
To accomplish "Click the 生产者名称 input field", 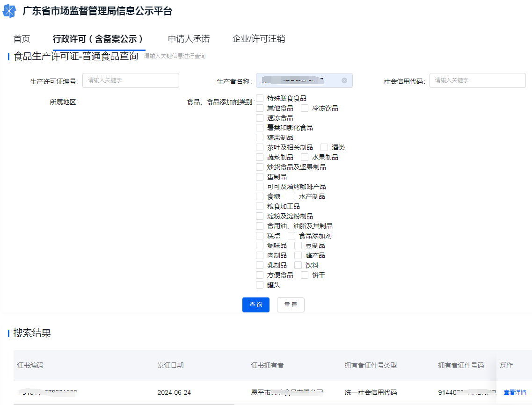I will point(299,80).
